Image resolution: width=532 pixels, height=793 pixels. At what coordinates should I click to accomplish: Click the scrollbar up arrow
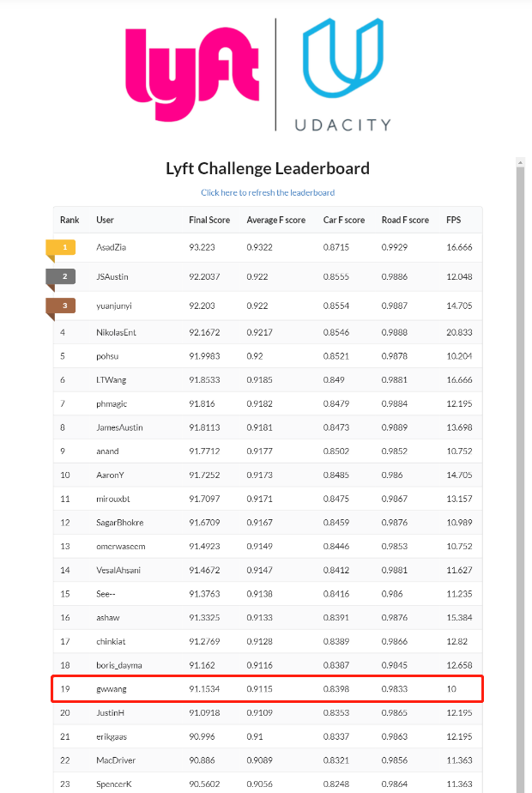(x=520, y=162)
